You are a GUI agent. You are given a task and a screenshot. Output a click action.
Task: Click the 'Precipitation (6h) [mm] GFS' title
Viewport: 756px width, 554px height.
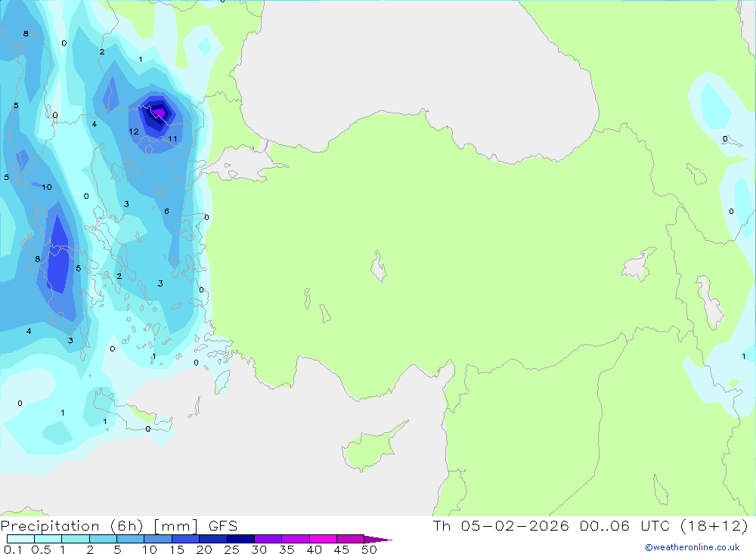pyautogui.click(x=119, y=525)
